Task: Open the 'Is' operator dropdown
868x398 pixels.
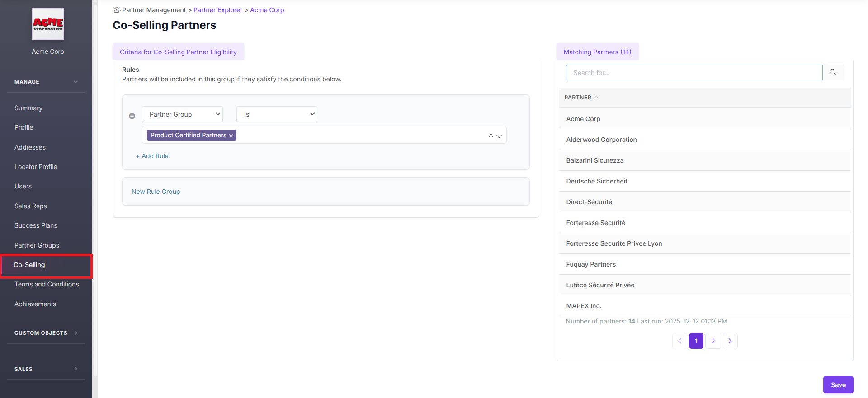Action: pyautogui.click(x=277, y=114)
